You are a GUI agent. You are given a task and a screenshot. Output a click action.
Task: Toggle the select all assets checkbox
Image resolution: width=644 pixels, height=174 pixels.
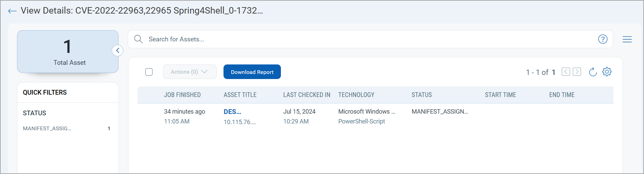point(149,72)
